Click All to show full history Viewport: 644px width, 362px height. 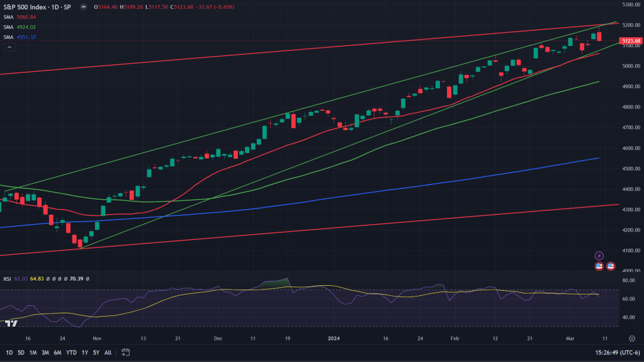(x=108, y=352)
